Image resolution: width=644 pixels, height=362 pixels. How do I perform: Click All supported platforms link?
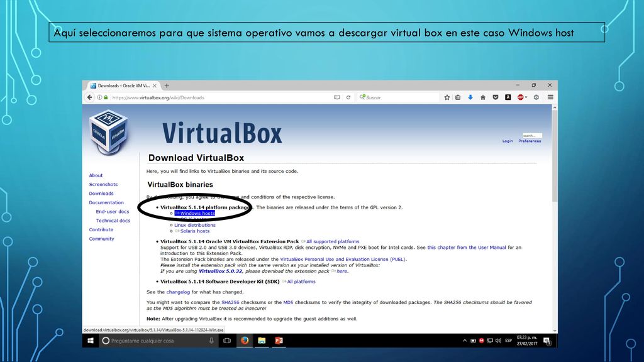[x=333, y=242]
